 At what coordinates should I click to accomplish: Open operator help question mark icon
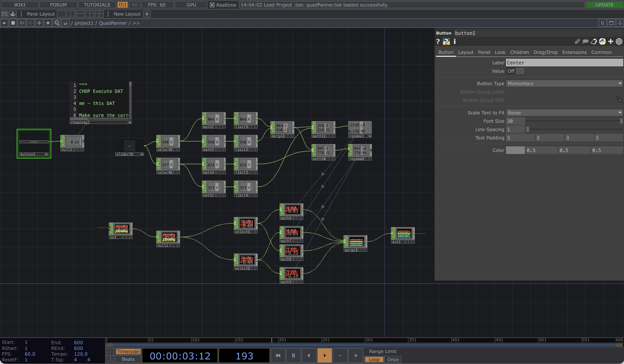point(438,42)
